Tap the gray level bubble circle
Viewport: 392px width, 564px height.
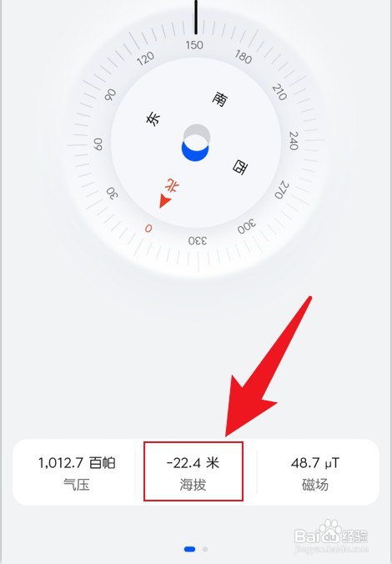pyautogui.click(x=197, y=134)
